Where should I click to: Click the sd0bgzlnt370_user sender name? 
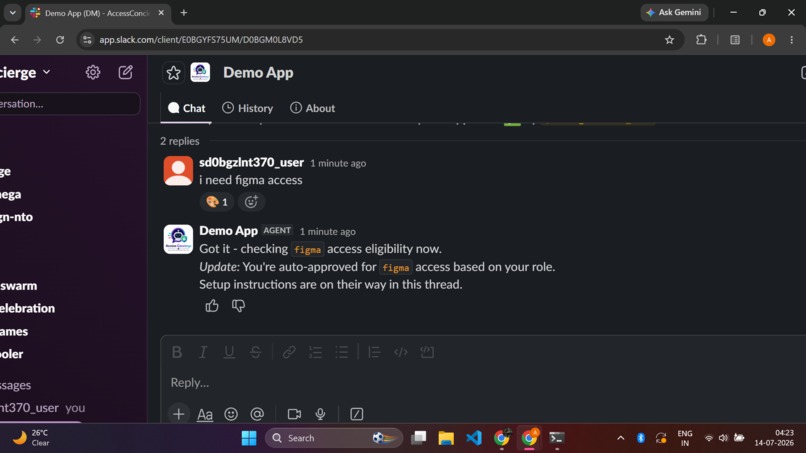pyautogui.click(x=251, y=162)
